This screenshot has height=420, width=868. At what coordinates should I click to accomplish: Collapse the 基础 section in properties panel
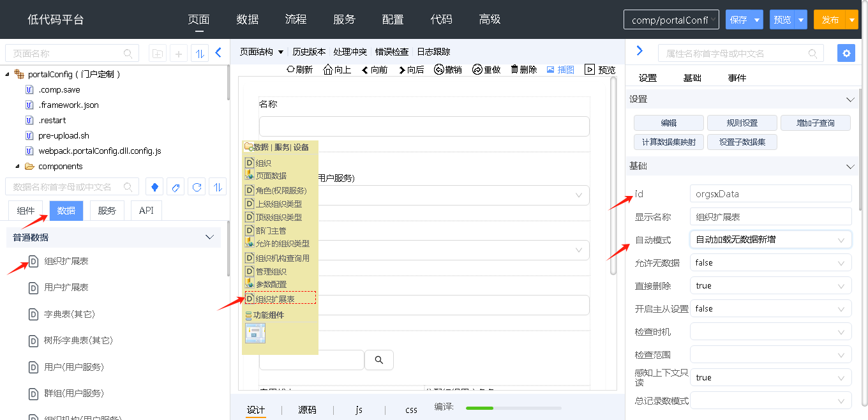click(x=850, y=166)
